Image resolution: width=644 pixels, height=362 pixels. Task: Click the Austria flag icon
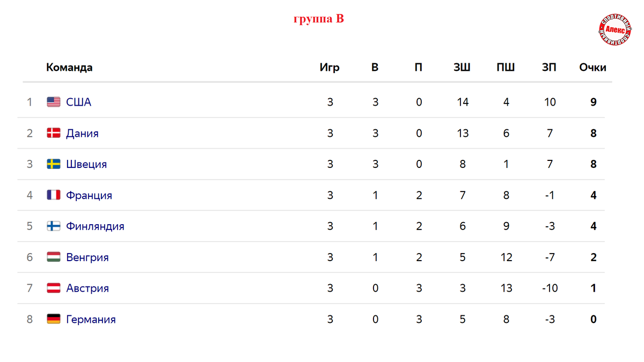click(54, 288)
